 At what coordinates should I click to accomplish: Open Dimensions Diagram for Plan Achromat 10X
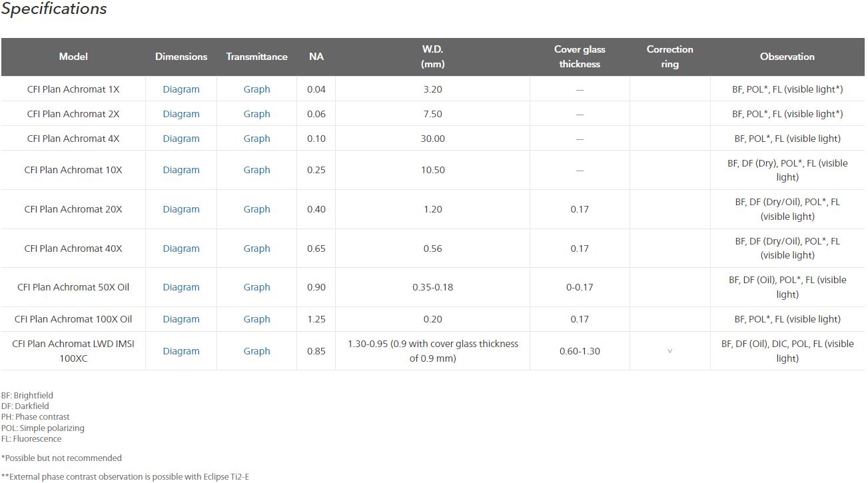tap(181, 170)
